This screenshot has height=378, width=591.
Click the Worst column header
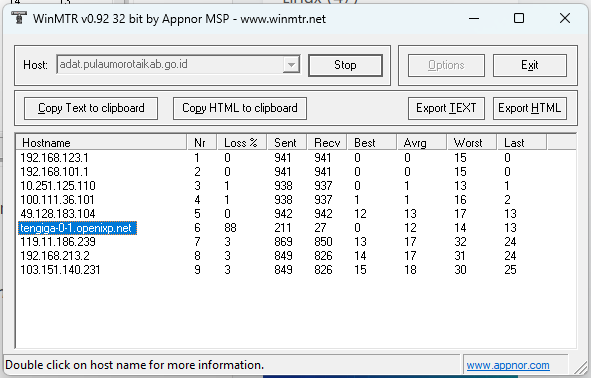(x=472, y=143)
